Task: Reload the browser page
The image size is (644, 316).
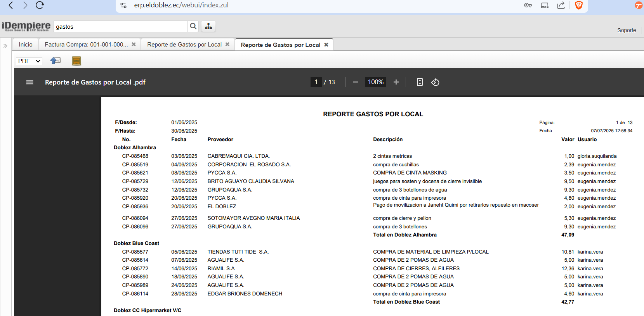Action: [x=40, y=5]
